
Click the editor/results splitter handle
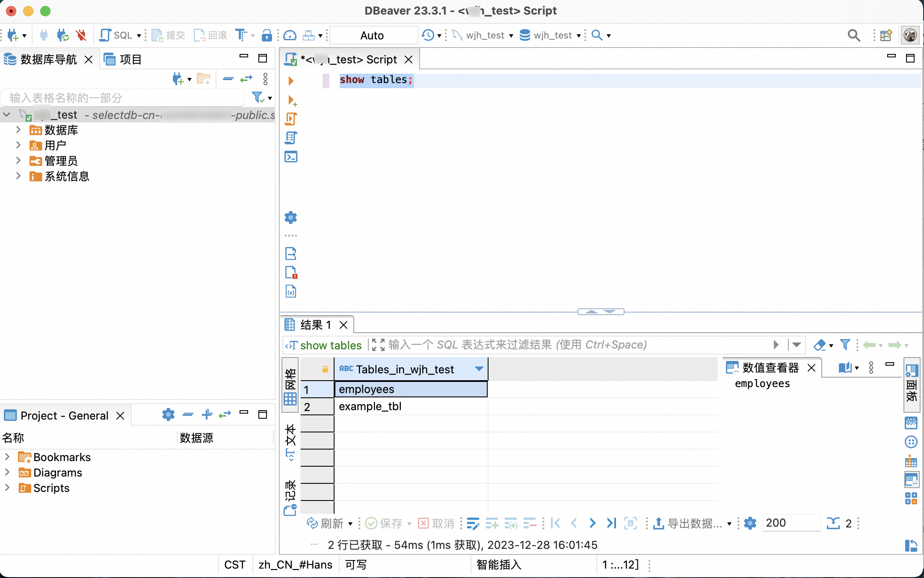click(600, 312)
